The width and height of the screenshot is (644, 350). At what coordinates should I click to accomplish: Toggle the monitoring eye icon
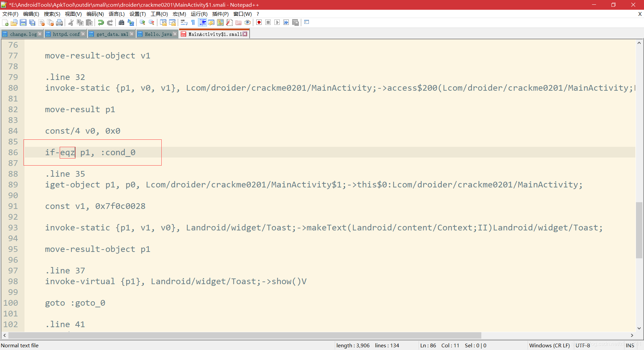[x=248, y=23]
